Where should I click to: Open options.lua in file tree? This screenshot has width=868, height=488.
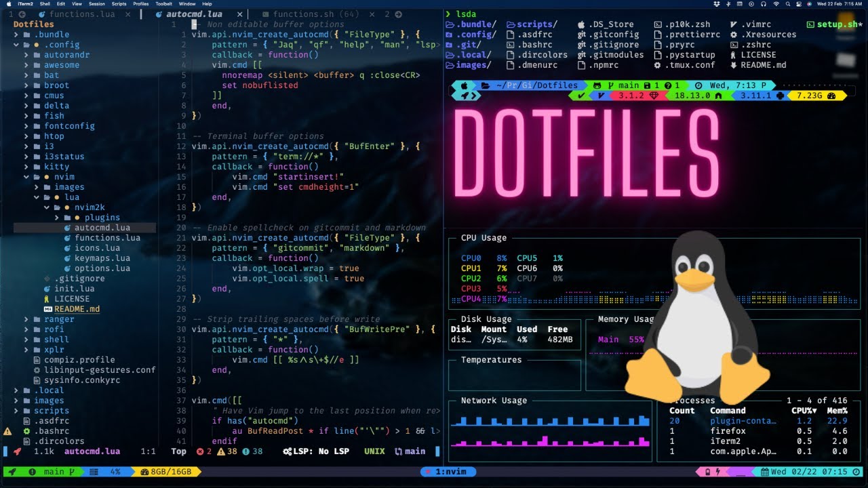(102, 268)
